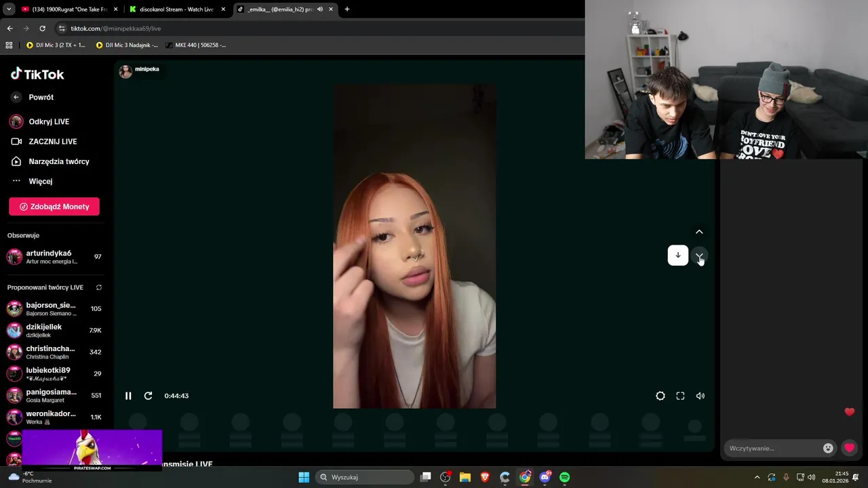Mute audio on the _emilka_ tab

tap(319, 9)
